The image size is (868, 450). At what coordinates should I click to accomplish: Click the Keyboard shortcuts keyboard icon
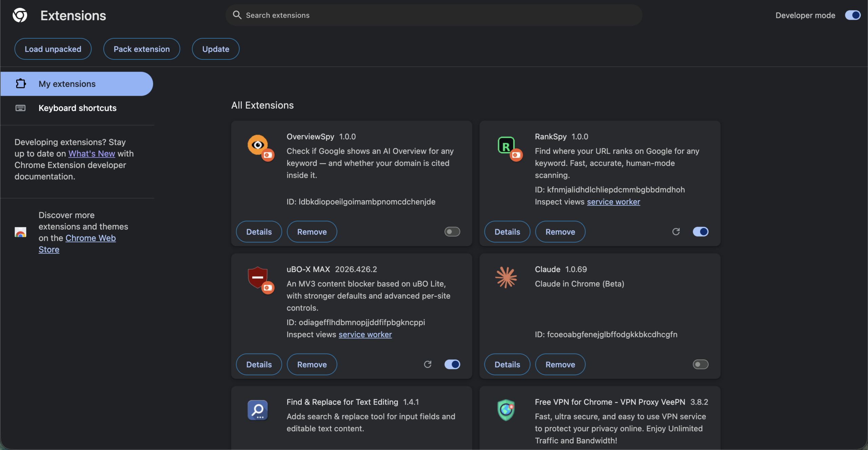click(20, 108)
